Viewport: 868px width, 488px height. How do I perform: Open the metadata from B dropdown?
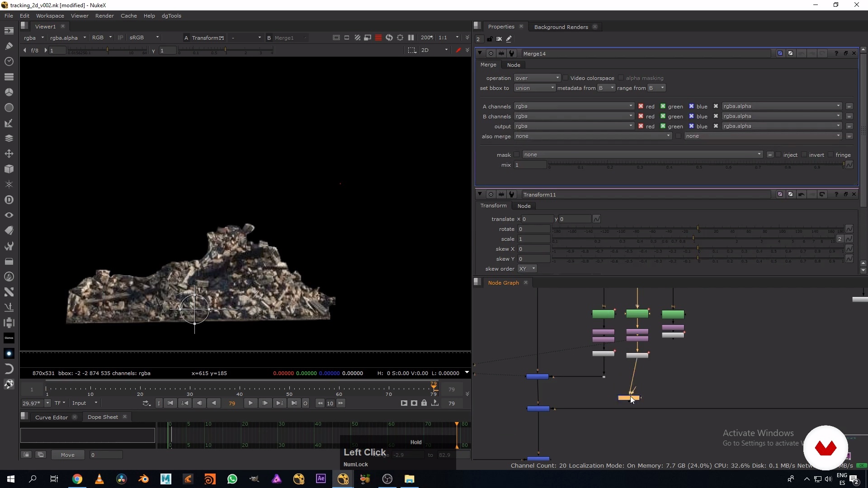pyautogui.click(x=606, y=88)
